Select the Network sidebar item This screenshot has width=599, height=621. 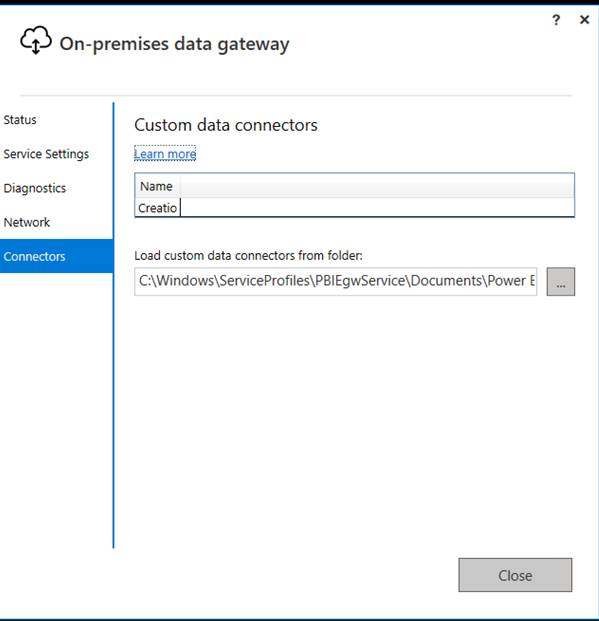click(x=27, y=222)
